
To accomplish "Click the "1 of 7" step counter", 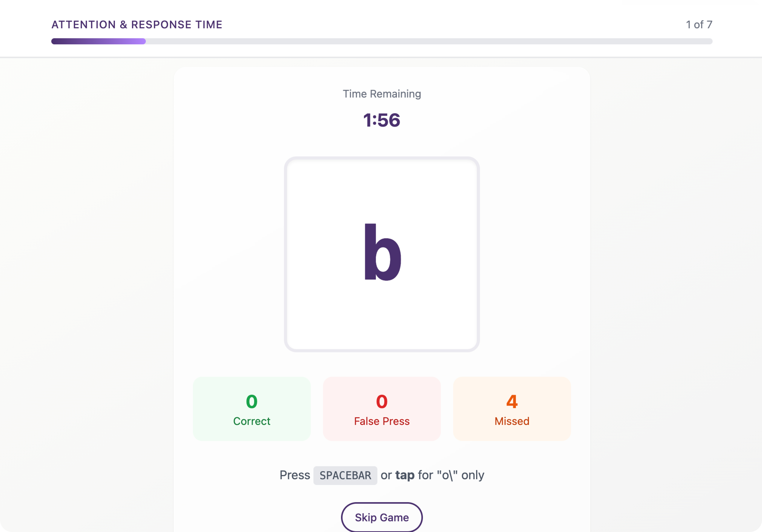I will click(699, 25).
